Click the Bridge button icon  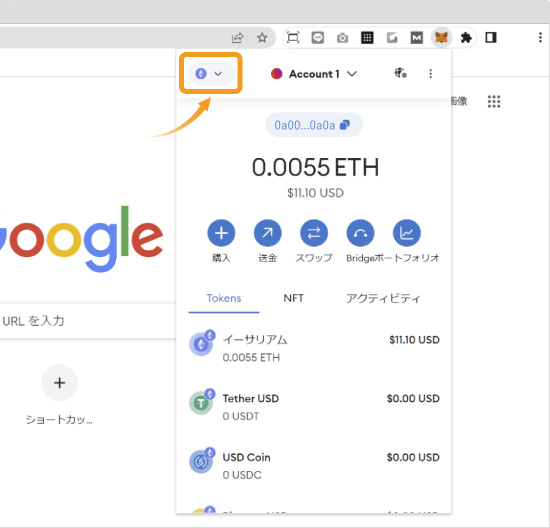coord(360,233)
